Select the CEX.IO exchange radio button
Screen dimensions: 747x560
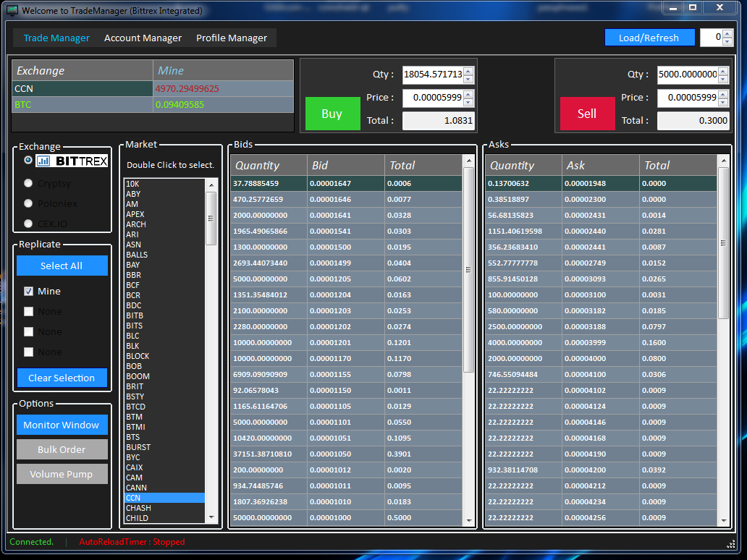coord(28,224)
